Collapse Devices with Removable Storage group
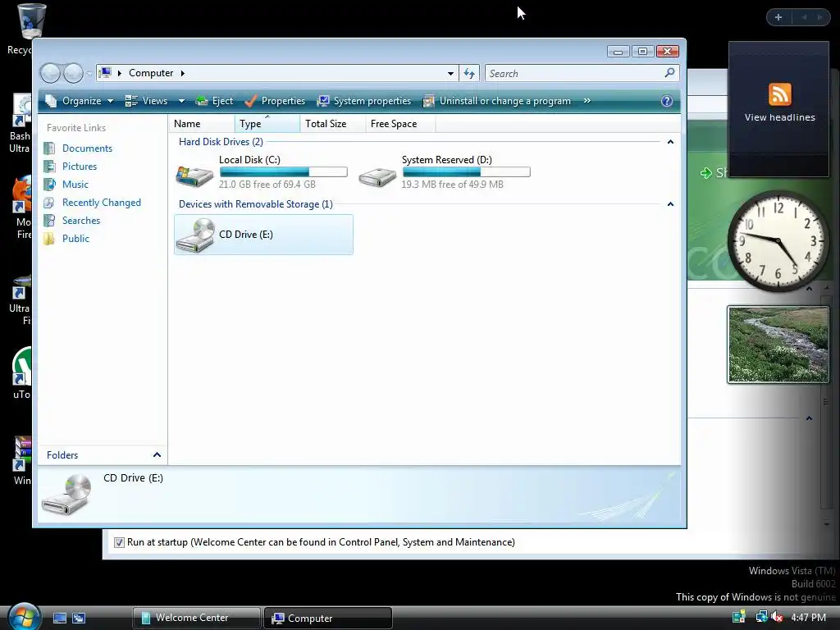The height and width of the screenshot is (630, 840). pyautogui.click(x=670, y=204)
